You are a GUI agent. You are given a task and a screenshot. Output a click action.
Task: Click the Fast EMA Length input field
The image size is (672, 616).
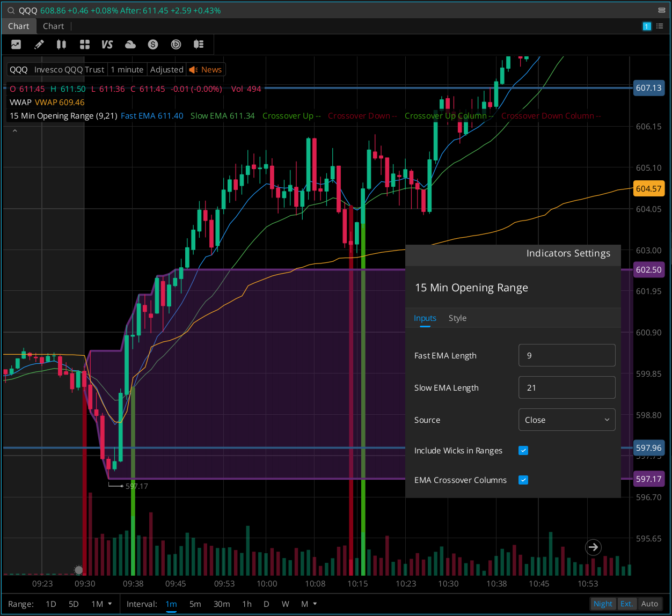click(x=566, y=356)
